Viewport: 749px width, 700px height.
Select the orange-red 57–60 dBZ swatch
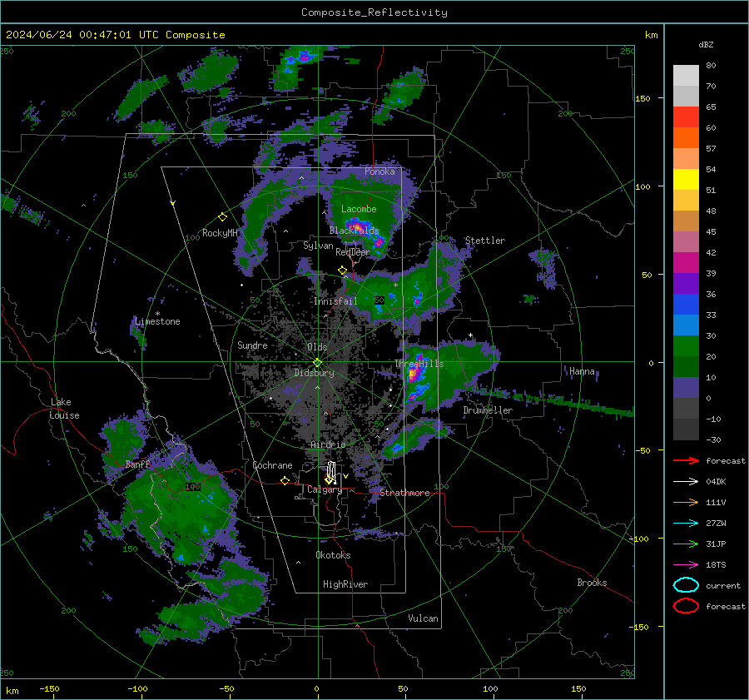[686, 138]
